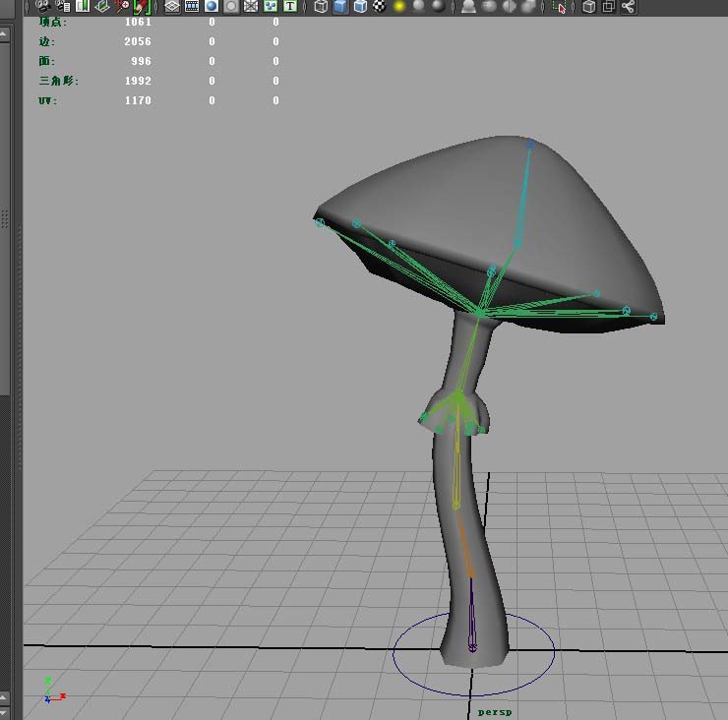Select the top joint on mushroom cap

530,144
